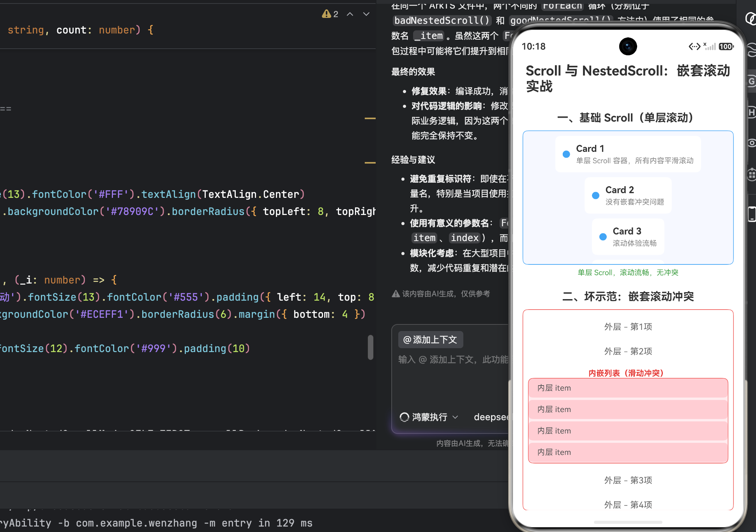The height and width of the screenshot is (532, 756).
Task: Open the phone device icon in right sidebar
Action: [752, 214]
